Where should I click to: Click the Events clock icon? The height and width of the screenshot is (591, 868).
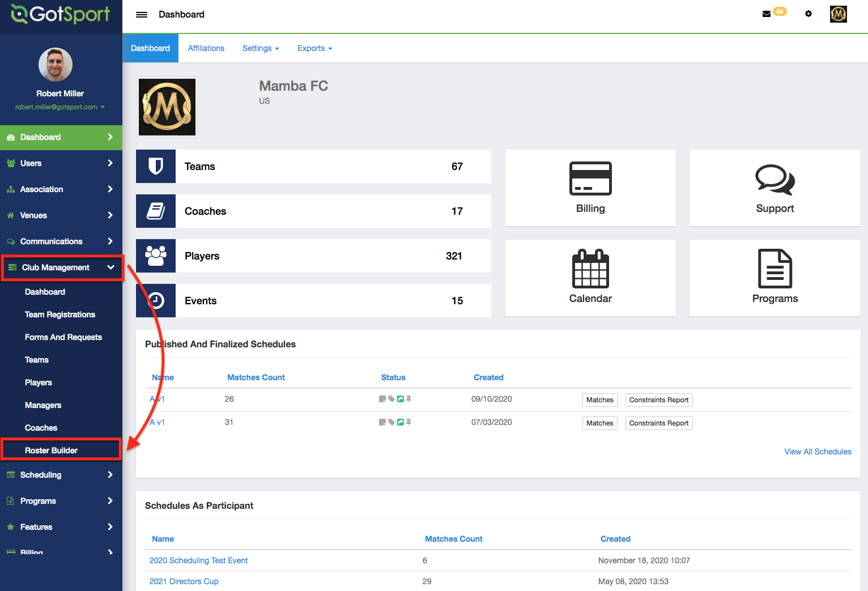click(x=156, y=300)
